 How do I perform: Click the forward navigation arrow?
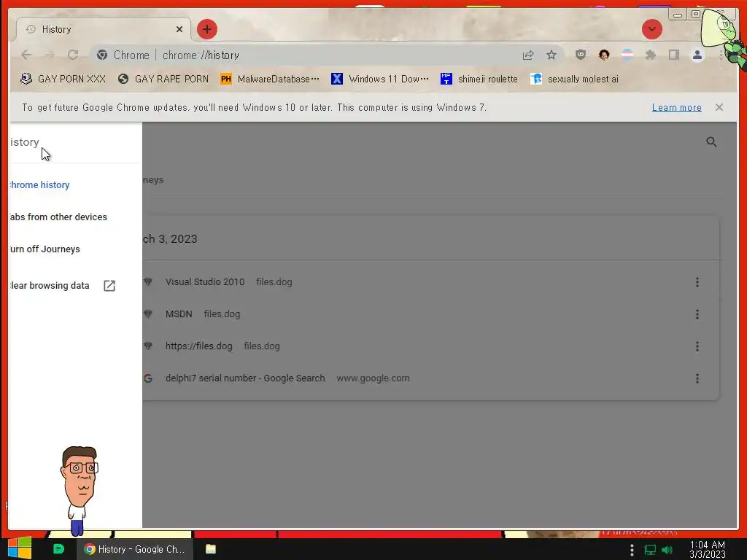coord(50,55)
